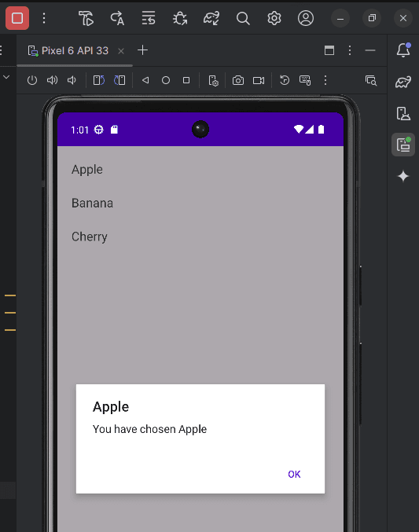Open the Notifications bell panel
419x532 pixels.
pos(403,50)
